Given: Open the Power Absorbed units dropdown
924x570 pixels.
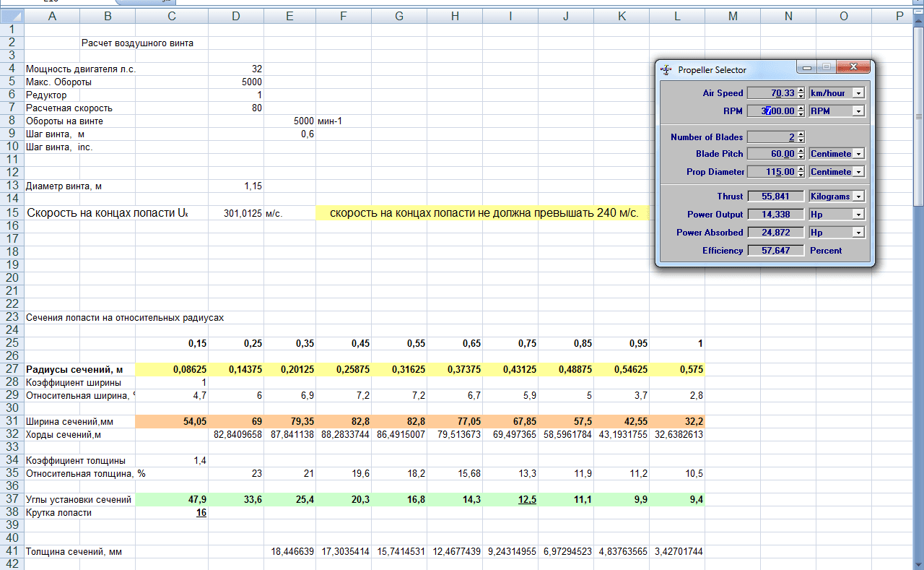Looking at the screenshot, I should [x=858, y=233].
